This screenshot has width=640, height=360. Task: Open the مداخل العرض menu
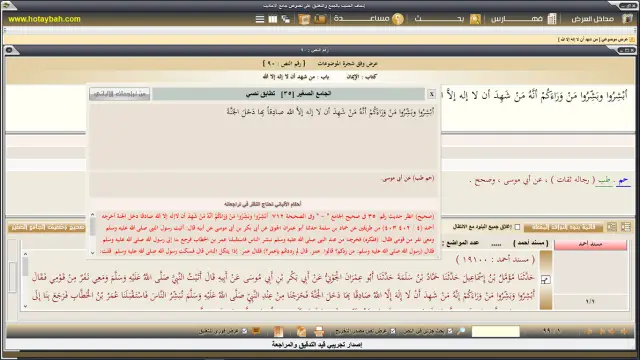pos(593,19)
